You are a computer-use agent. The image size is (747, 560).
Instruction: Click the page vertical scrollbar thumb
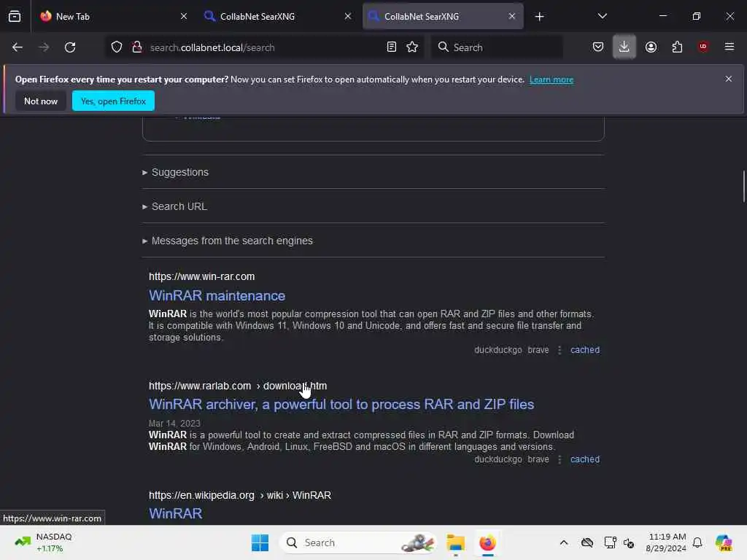click(x=743, y=186)
